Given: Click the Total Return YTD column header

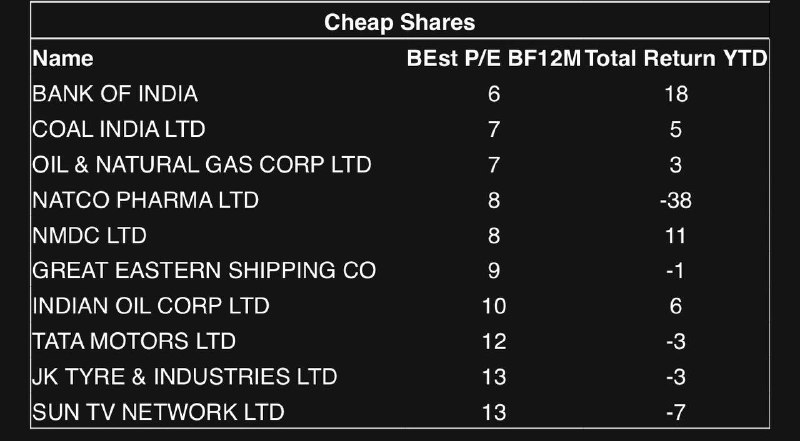Looking at the screenshot, I should click(676, 59).
